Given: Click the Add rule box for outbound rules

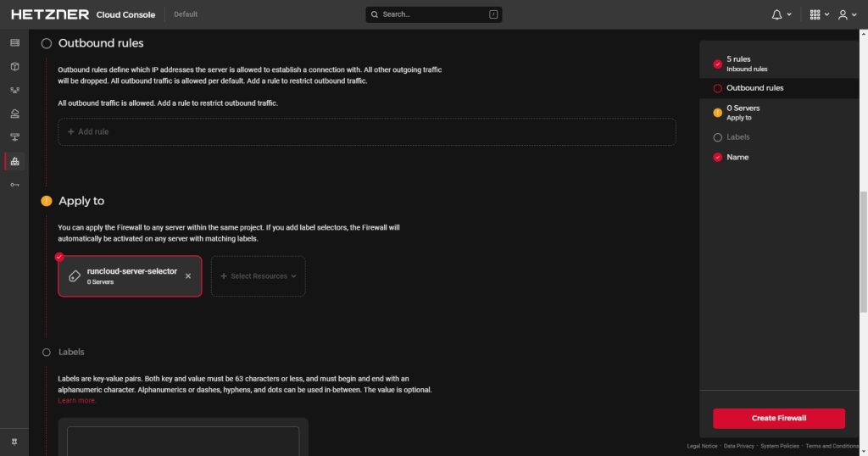Looking at the screenshot, I should [x=366, y=132].
